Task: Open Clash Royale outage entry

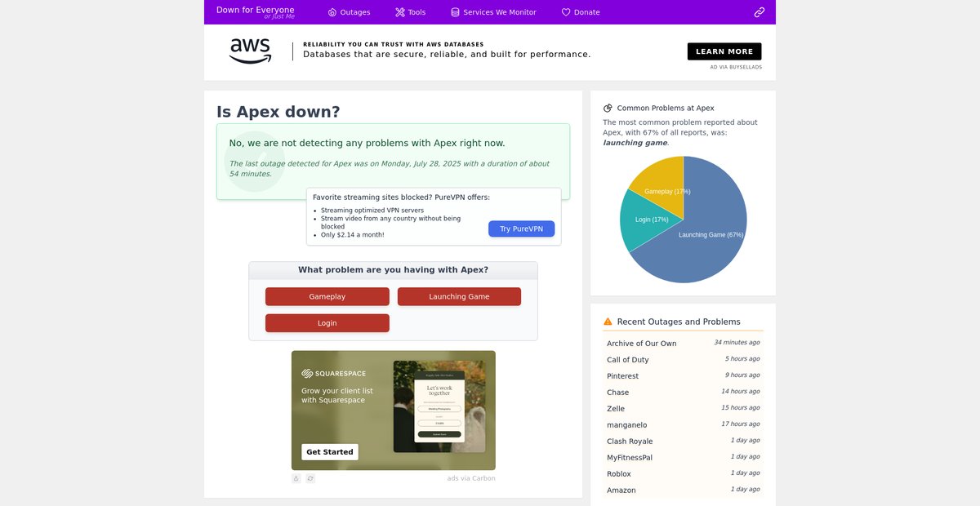Action: tap(683, 441)
